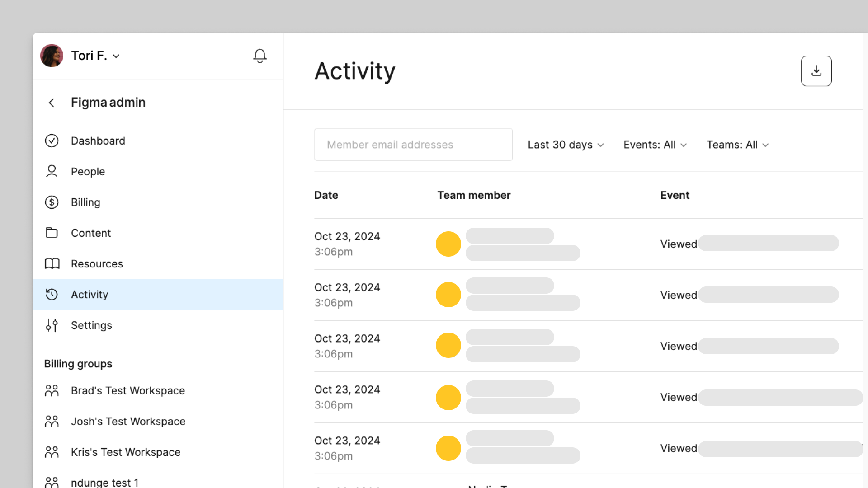
Task: Click Tori F.'s profile avatar
Action: [52, 56]
